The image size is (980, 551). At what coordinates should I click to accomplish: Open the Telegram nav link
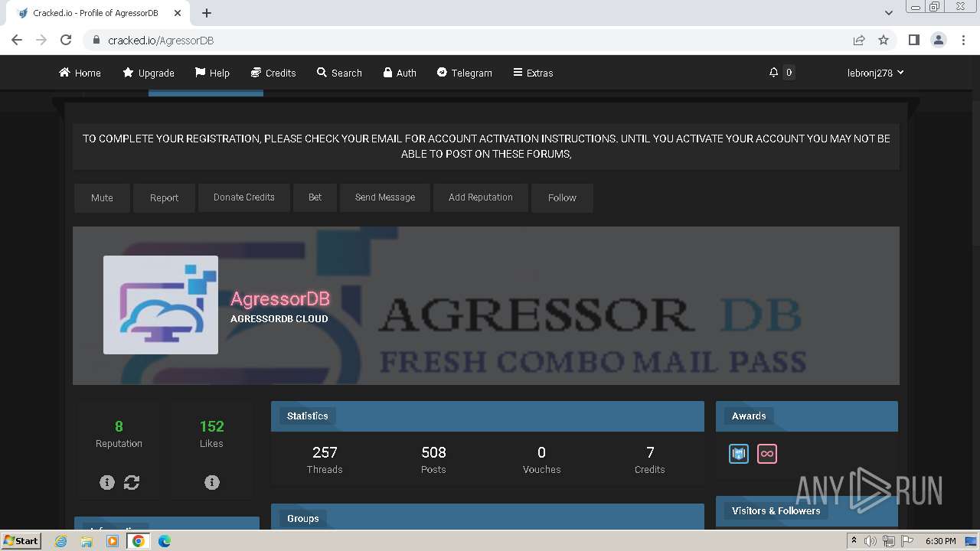pyautogui.click(x=465, y=73)
